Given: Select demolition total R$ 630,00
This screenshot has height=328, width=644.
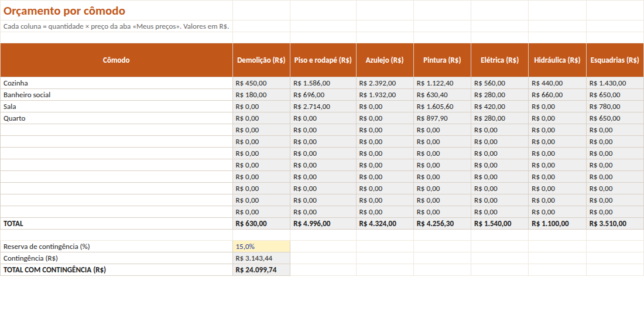Looking at the screenshot, I should [x=261, y=224].
